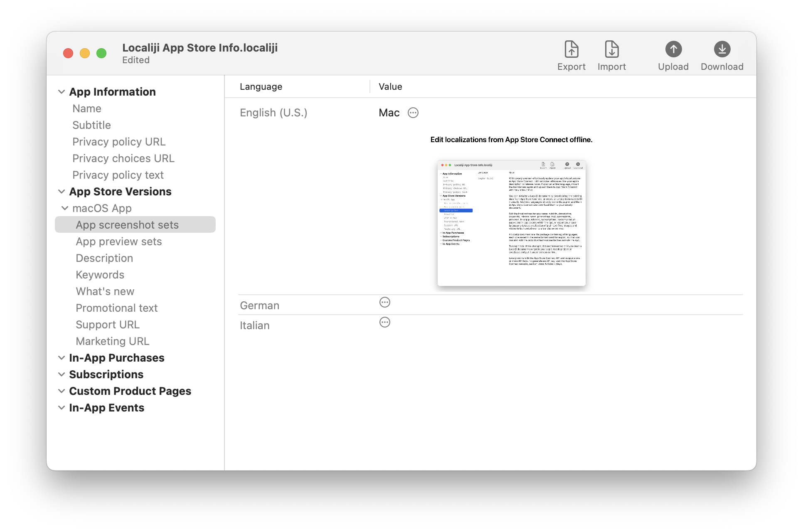The width and height of the screenshot is (803, 532).
Task: Select Subtitle in the sidebar
Action: 91,125
